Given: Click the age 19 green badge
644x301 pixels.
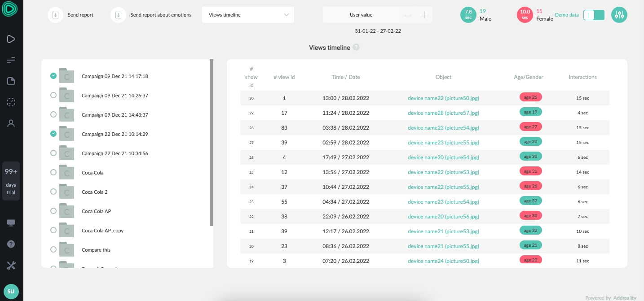Looking at the screenshot, I should [530, 112].
